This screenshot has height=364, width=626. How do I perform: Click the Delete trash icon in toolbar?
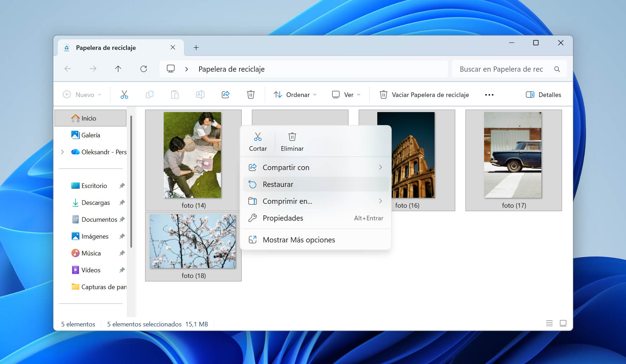click(251, 95)
